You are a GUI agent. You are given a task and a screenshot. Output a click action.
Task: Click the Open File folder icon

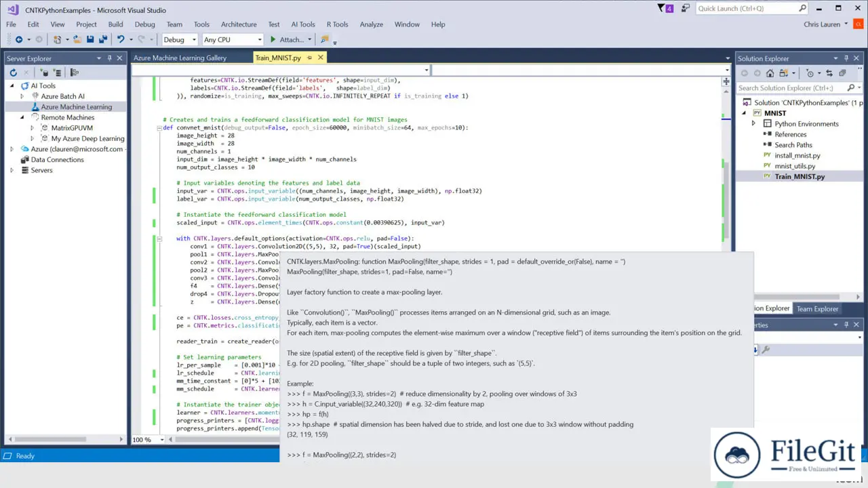[77, 40]
